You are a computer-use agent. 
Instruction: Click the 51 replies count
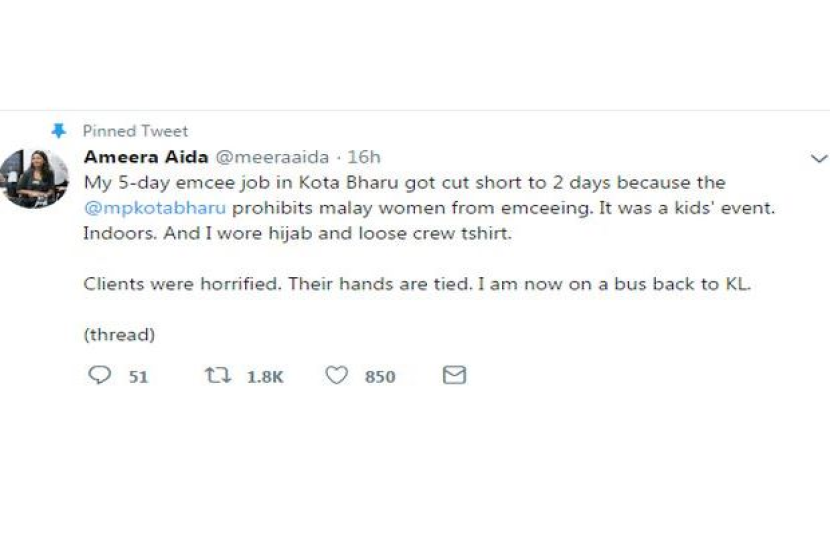coord(138,377)
